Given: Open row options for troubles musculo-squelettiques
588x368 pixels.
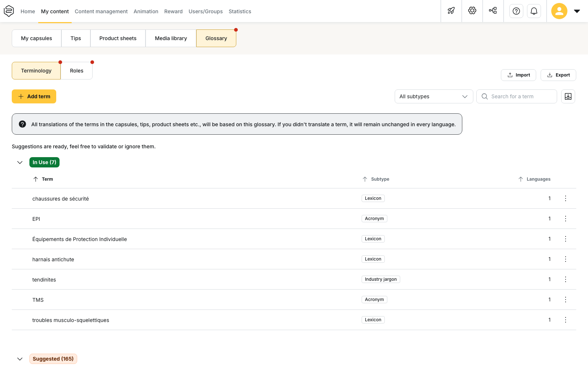Looking at the screenshot, I should [566, 320].
